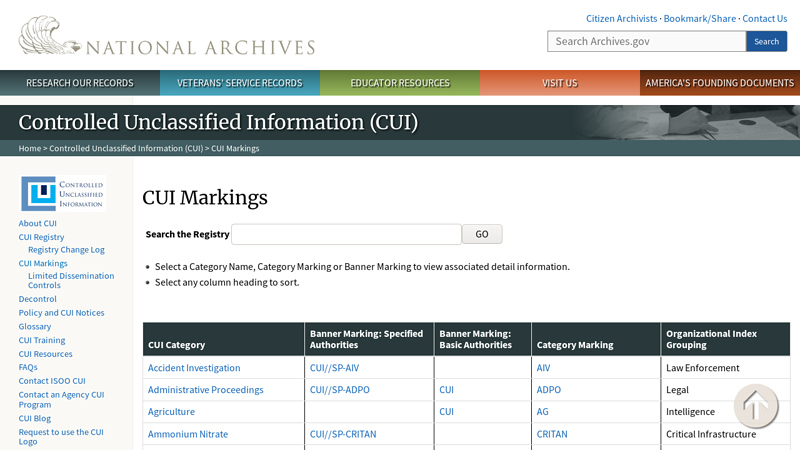Open CUI//SP-ADPO banner marking link

(340, 390)
